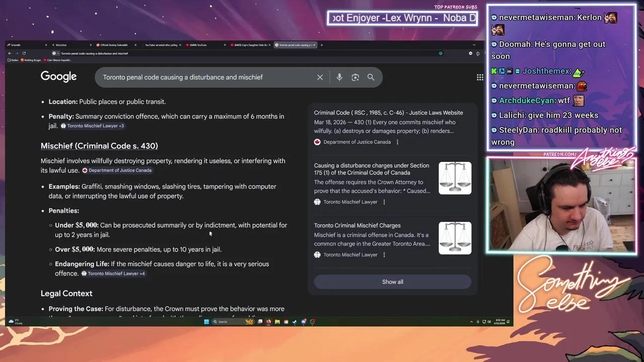Open Google Lens image search icon
The image size is (644, 362).
click(355, 77)
